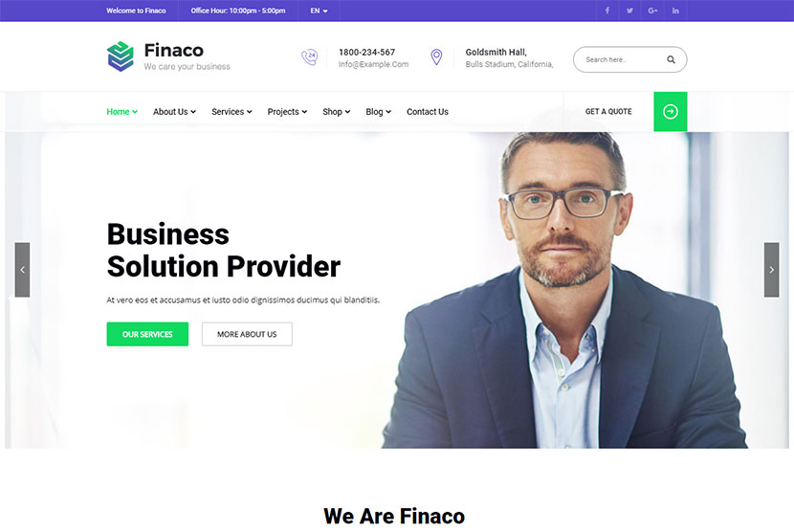Click the location pin icon
The width and height of the screenshot is (794, 532).
coord(436,57)
